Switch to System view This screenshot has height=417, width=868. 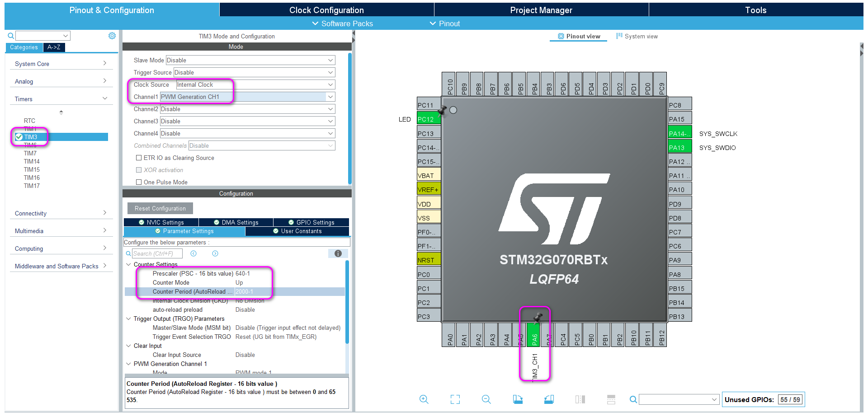pos(637,36)
